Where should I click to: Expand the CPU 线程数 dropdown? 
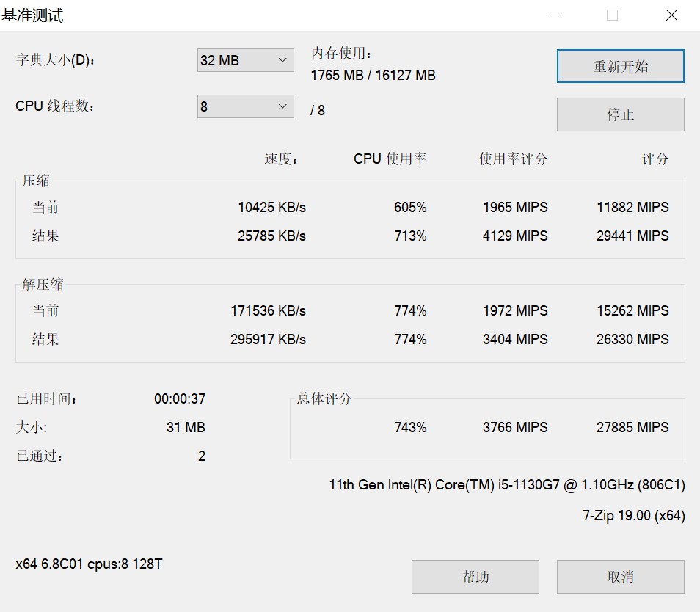pos(245,106)
